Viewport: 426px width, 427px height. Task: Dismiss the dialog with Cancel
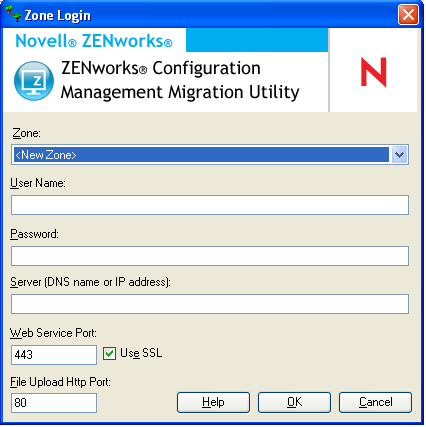pos(375,402)
